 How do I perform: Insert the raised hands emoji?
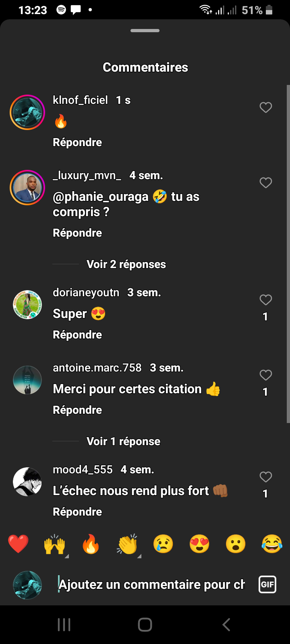click(54, 544)
